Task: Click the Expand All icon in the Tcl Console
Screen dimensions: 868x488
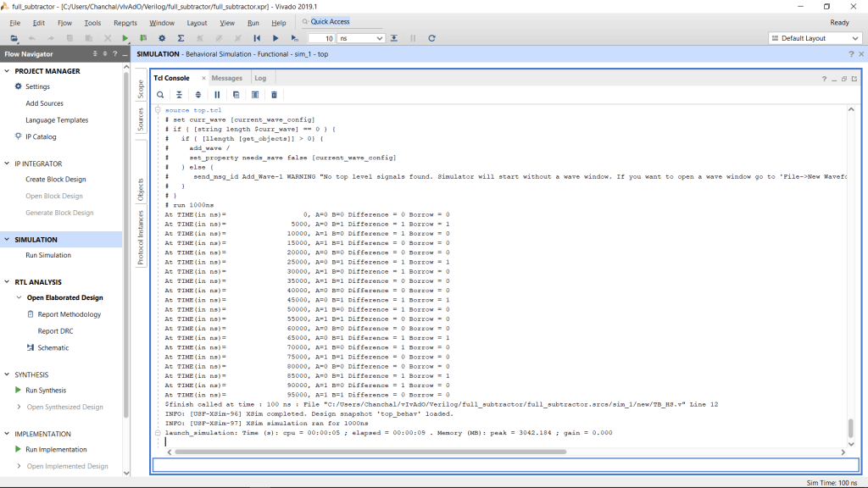Action: point(198,95)
